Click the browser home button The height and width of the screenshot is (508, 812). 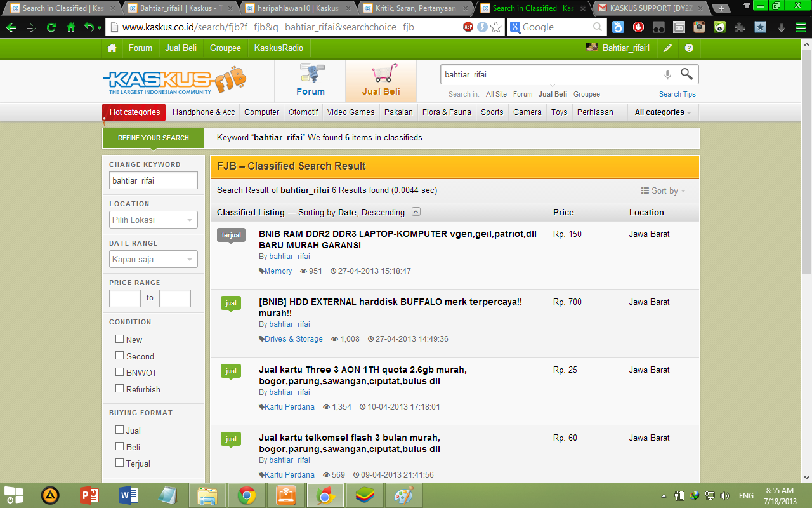[x=71, y=27]
